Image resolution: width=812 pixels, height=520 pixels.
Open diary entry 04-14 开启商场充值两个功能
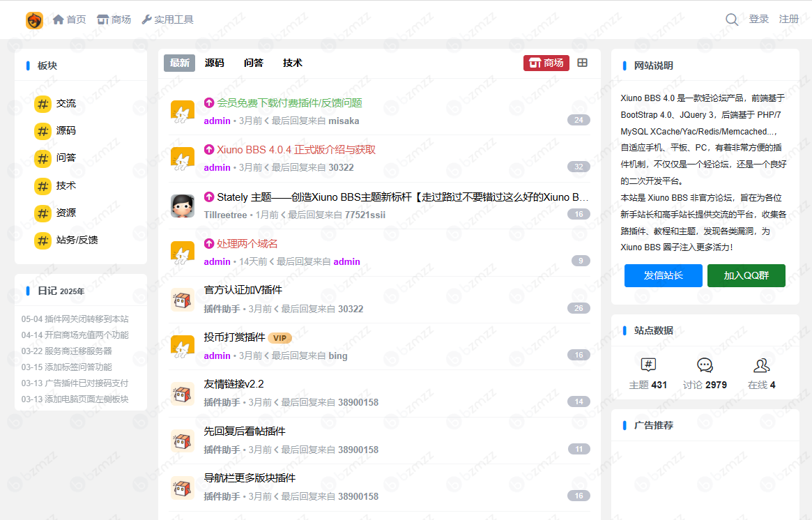(75, 335)
